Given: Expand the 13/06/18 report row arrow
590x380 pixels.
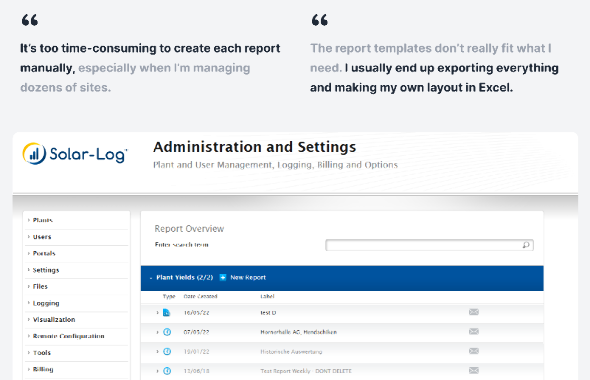Looking at the screenshot, I should (x=157, y=371).
